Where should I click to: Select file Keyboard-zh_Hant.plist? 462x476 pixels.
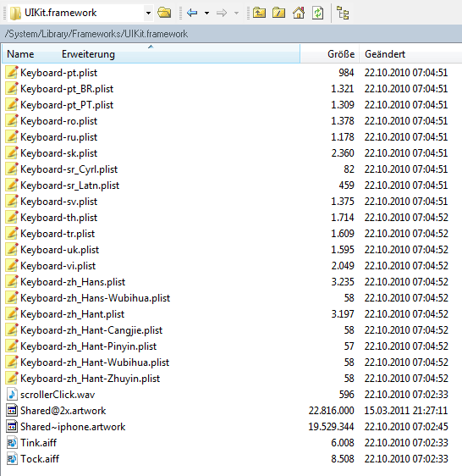pos(73,314)
